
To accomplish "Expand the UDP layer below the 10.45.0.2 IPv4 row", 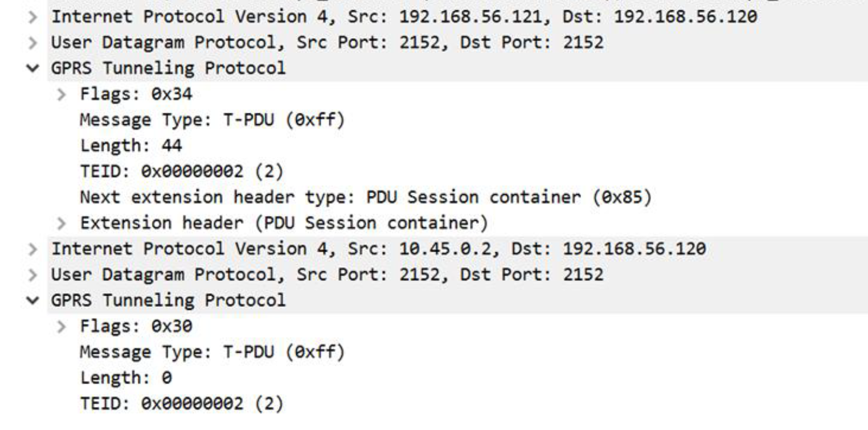I will 38,275.
